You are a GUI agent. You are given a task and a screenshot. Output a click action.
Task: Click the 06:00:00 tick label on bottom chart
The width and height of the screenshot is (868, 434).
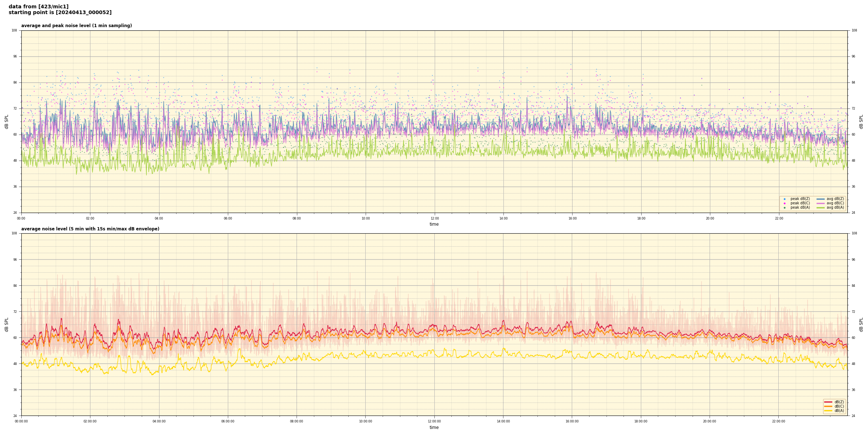click(x=228, y=421)
